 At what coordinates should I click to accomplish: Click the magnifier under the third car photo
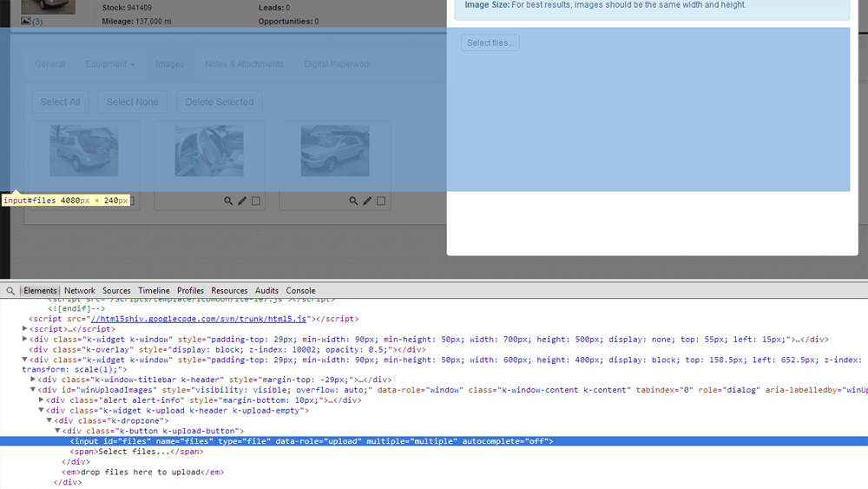(x=353, y=201)
